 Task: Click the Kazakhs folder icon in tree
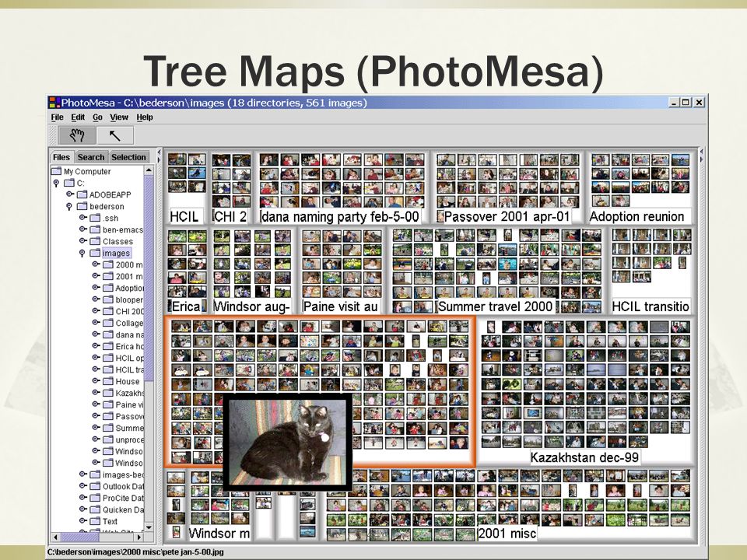pos(108,393)
